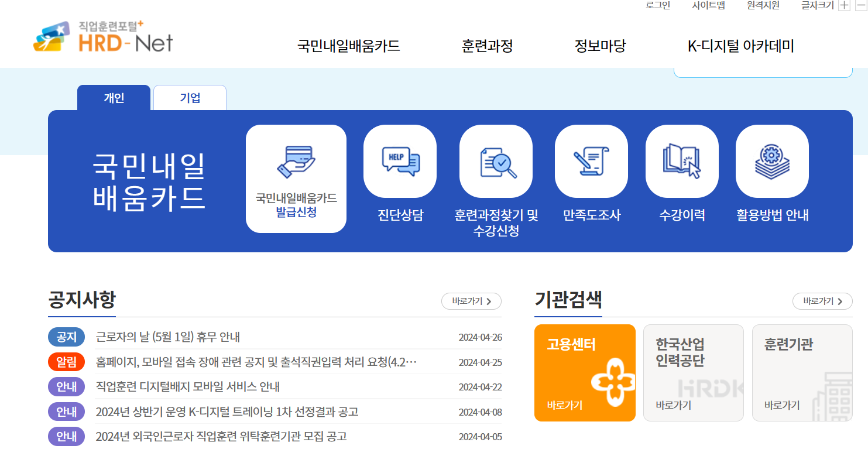Open notice 2024년 상반기 운영 K-디지털 트레이닝

pyautogui.click(x=227, y=412)
